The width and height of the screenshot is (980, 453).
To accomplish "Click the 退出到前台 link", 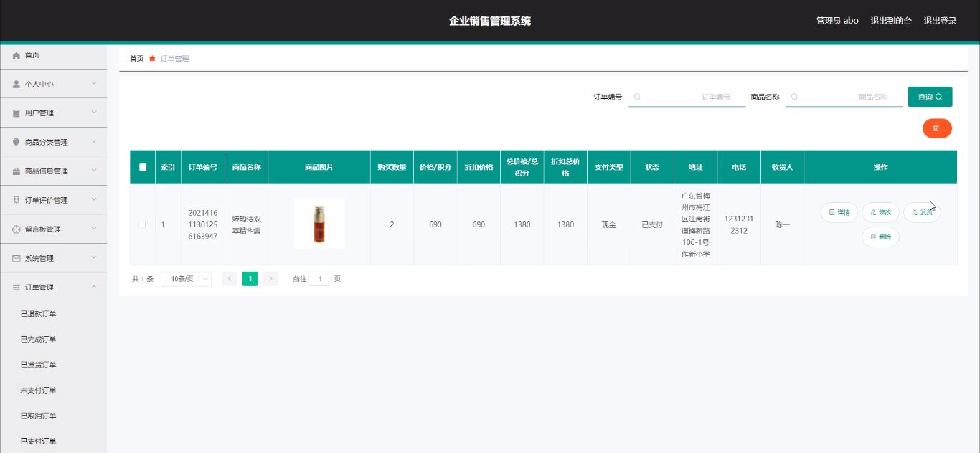I will click(x=891, y=21).
